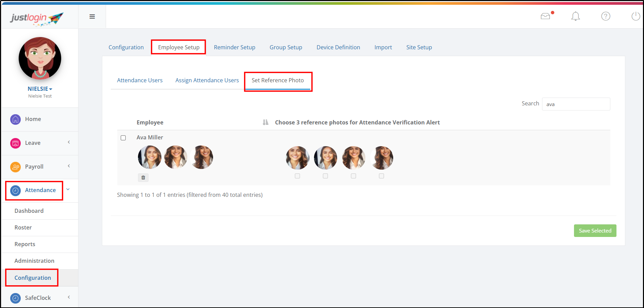Open the Employee Setup tab
The height and width of the screenshot is (308, 644).
point(179,47)
